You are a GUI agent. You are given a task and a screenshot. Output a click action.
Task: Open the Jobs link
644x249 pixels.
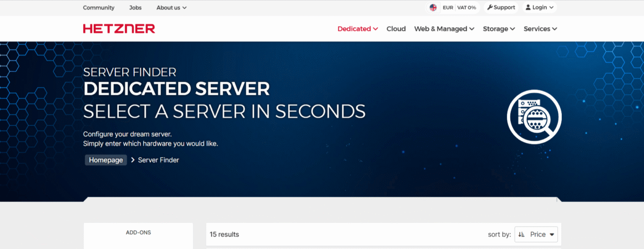pos(135,7)
